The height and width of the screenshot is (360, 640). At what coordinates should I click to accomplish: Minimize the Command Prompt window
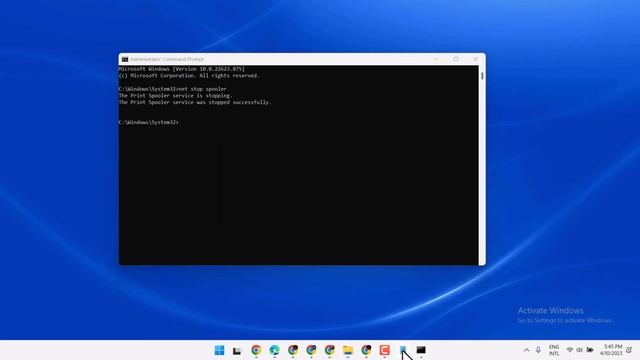tap(436, 59)
